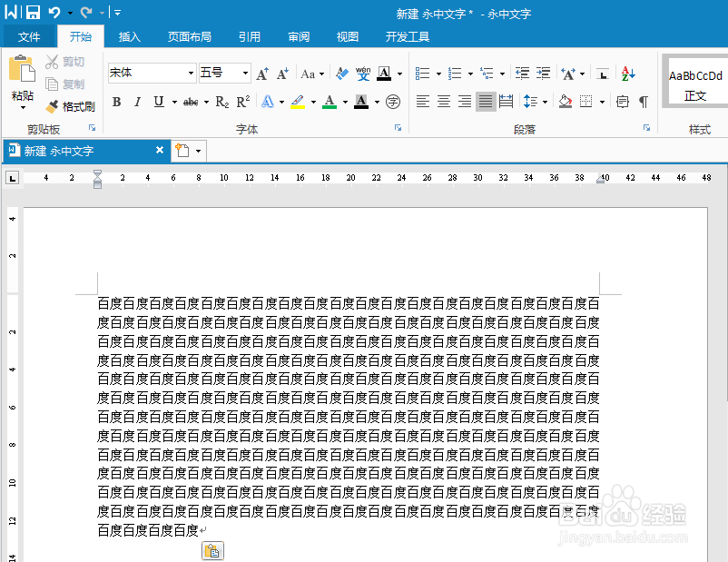This screenshot has height=562, width=728.
Task: Switch to the 引用 tab
Action: click(250, 36)
